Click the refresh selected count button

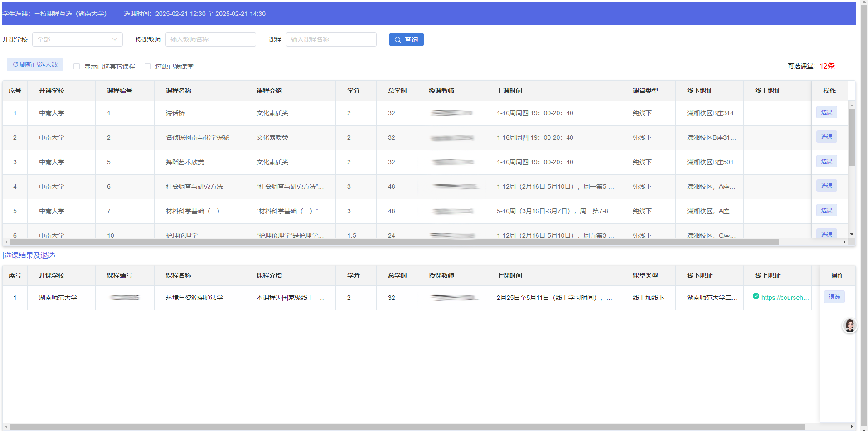[x=35, y=64]
